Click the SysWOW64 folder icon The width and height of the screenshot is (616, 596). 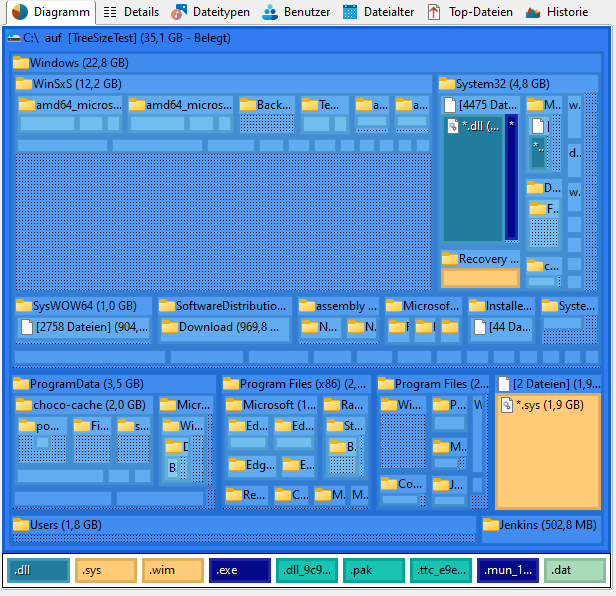(24, 306)
